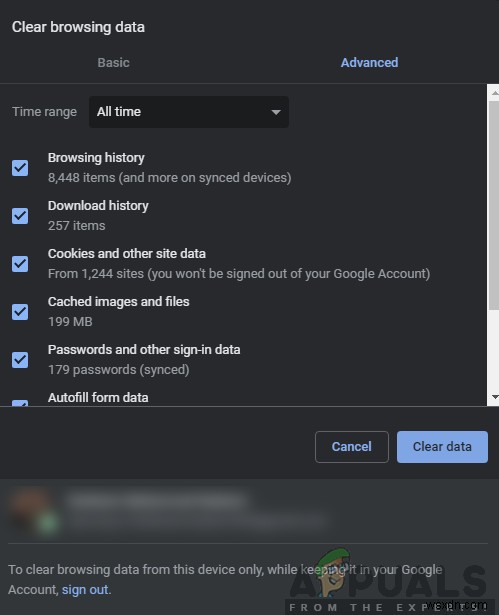
Task: Click the Cancel button
Action: tap(351, 447)
